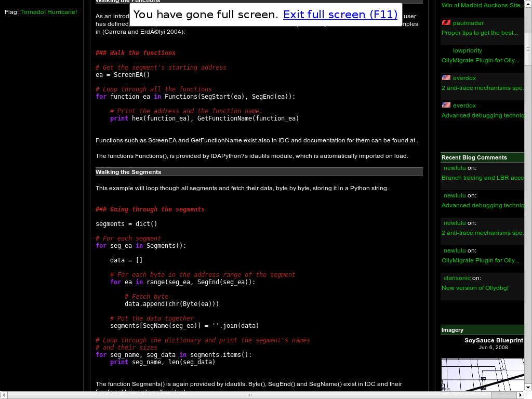Open 'OllyMigrate Plugin for Olly...' under lowpriority
This screenshot has height=399, width=532.
coord(481,60)
